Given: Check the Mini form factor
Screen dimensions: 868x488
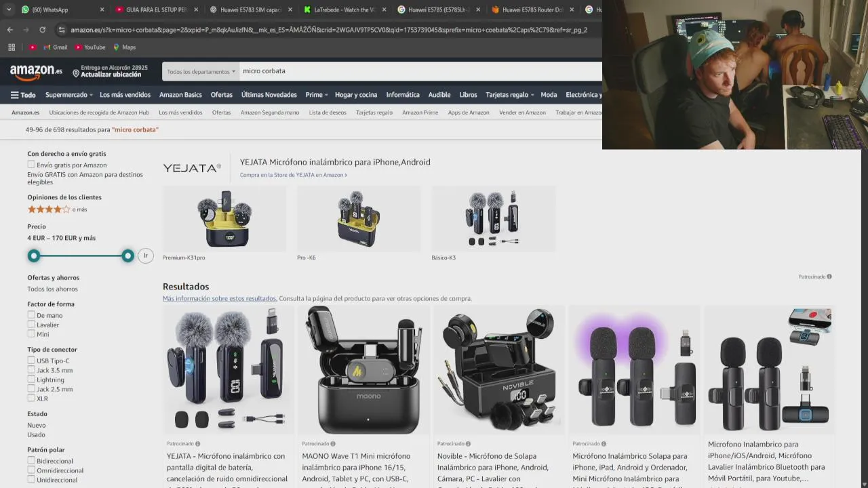Looking at the screenshot, I should point(31,334).
